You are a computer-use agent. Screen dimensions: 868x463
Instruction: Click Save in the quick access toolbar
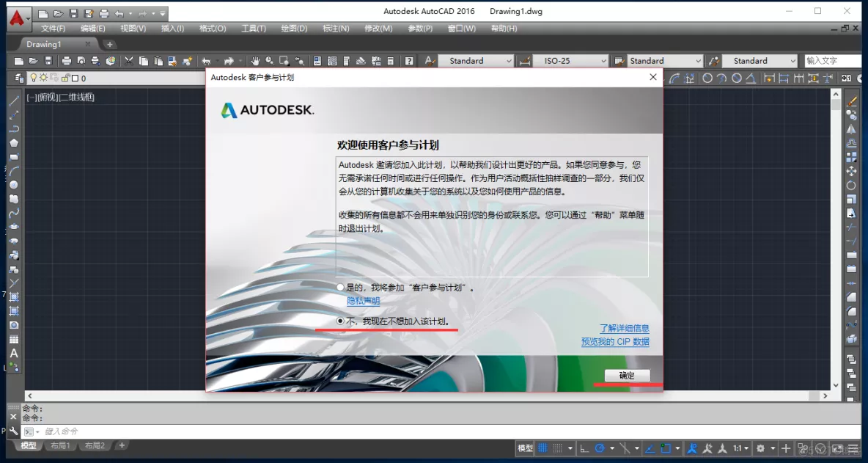[x=73, y=13]
